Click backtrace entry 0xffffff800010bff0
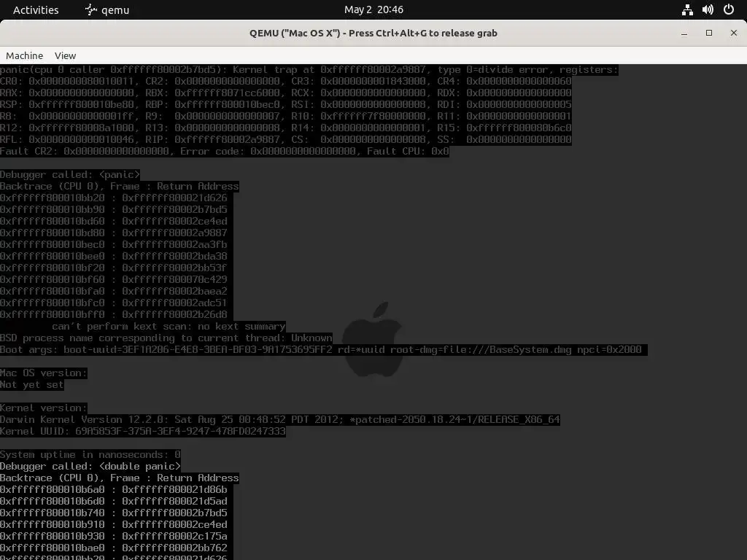This screenshot has height=560, width=747. point(114,315)
